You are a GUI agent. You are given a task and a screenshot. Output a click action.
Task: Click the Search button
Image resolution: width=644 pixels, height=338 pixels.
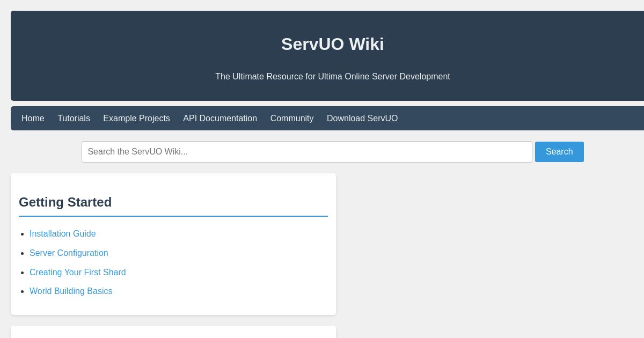click(559, 152)
